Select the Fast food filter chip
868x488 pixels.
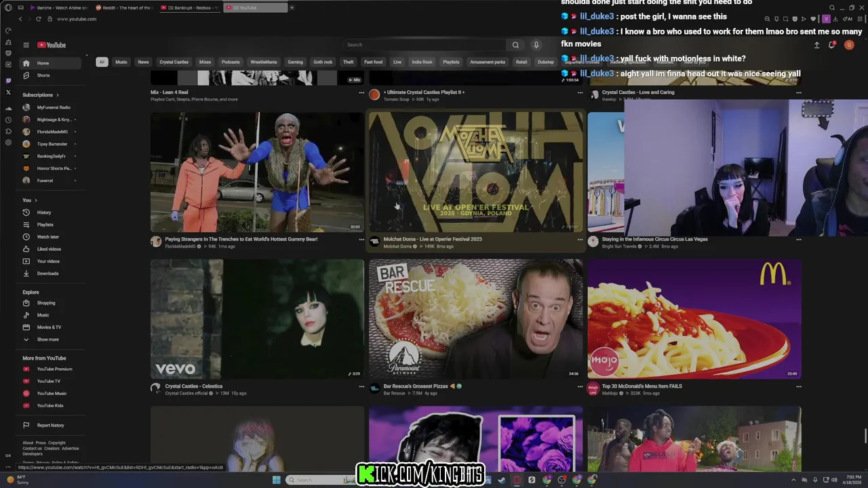373,62
